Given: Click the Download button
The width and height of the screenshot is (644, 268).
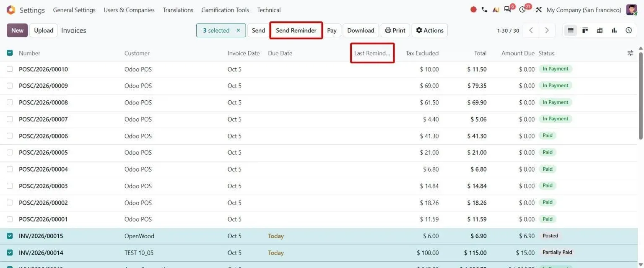Looking at the screenshot, I should (361, 30).
